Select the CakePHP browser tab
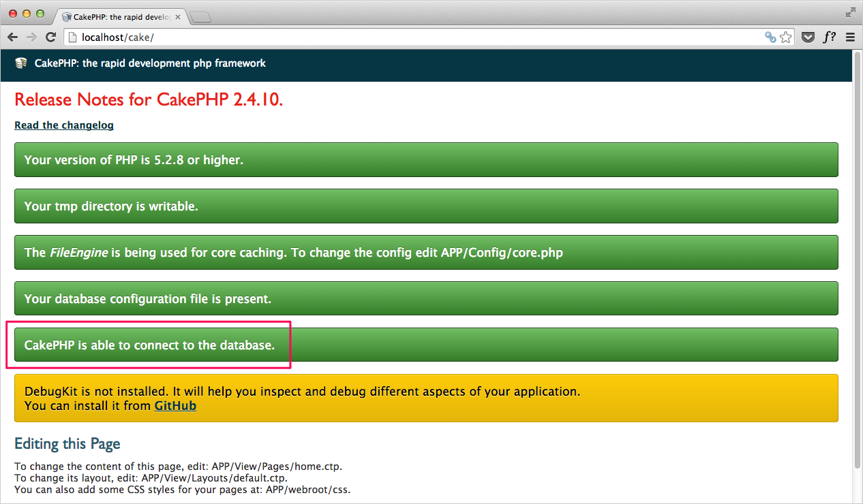Viewport: 863px width, 504px height. click(x=121, y=17)
